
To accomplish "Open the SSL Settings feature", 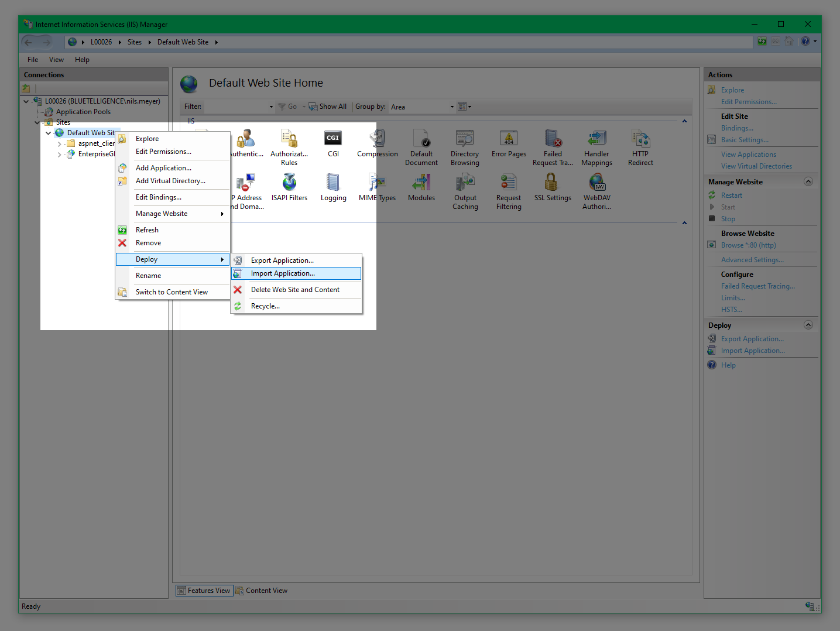I will point(552,187).
